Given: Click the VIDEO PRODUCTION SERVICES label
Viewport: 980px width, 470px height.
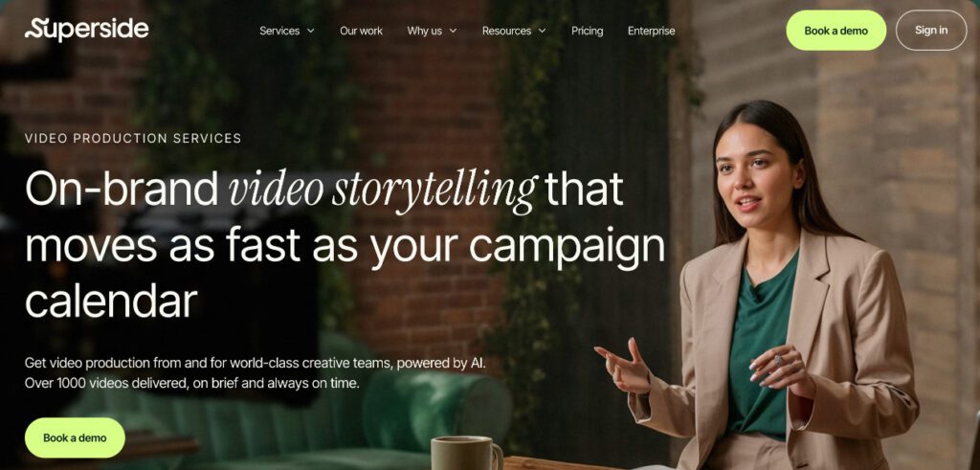Looking at the screenshot, I should coord(133,138).
